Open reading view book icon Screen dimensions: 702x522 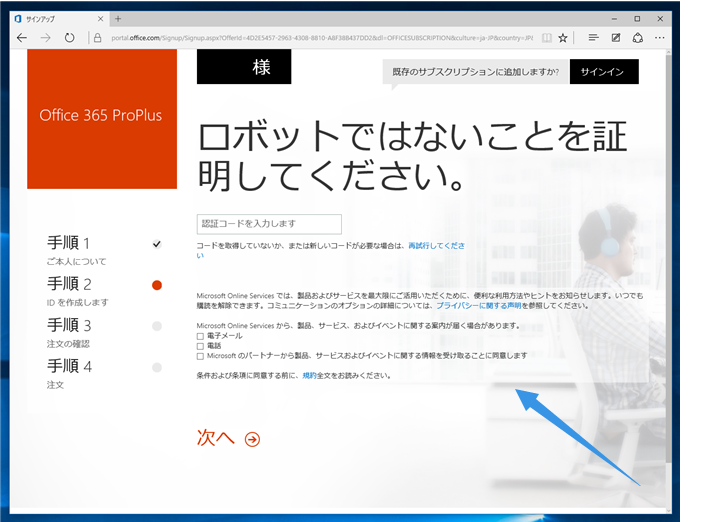[547, 38]
